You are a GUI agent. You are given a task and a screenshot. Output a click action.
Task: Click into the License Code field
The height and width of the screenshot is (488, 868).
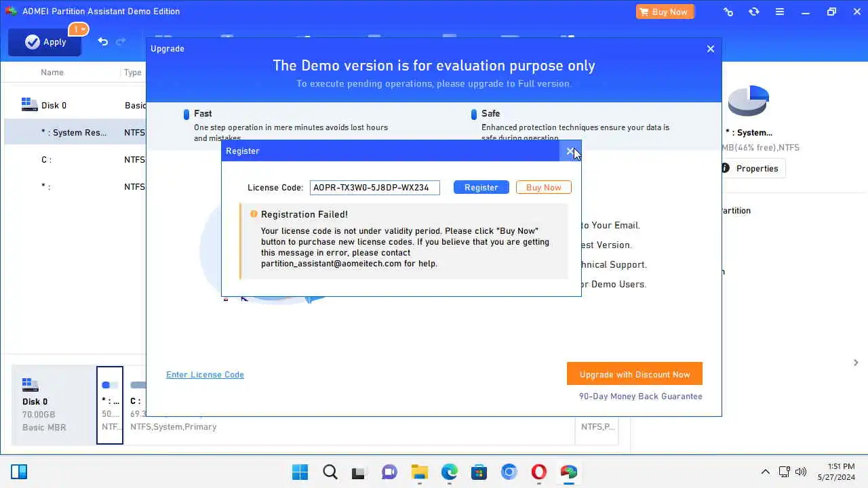click(375, 187)
